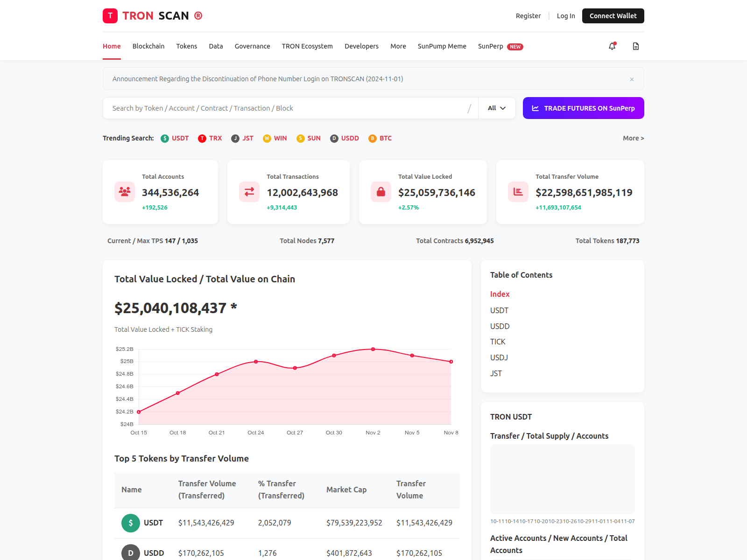Click the NEW badge beside SunPerp
This screenshot has height=560, width=747.
[515, 47]
